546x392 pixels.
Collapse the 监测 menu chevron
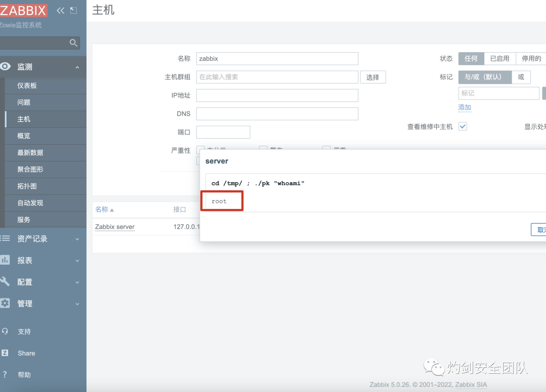click(77, 67)
